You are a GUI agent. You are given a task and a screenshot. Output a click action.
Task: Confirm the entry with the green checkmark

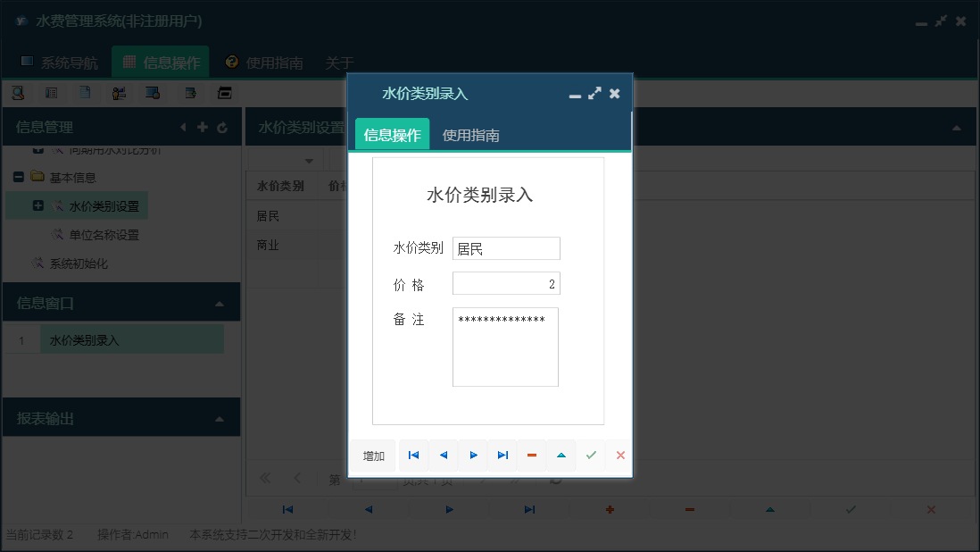591,456
